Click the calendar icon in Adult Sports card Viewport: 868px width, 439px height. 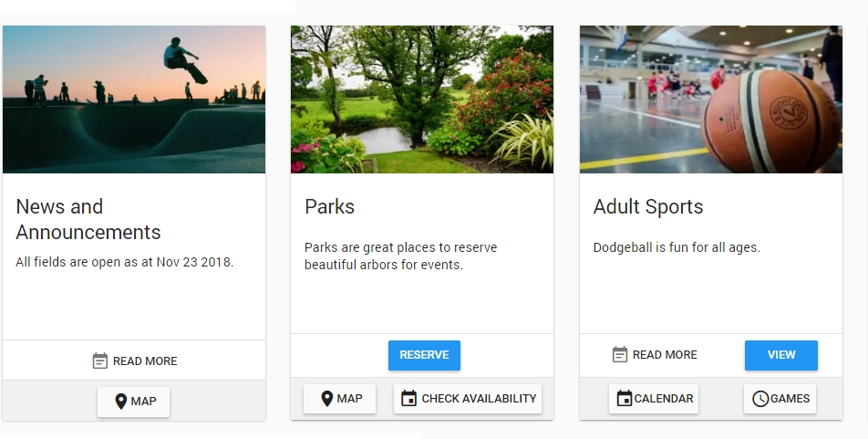tap(625, 399)
